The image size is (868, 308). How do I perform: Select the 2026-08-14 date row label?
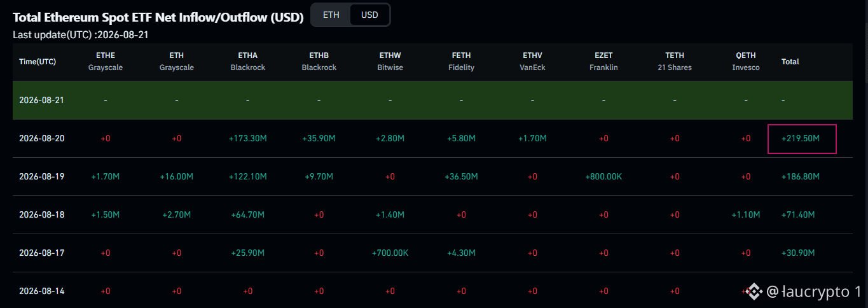pyautogui.click(x=41, y=291)
